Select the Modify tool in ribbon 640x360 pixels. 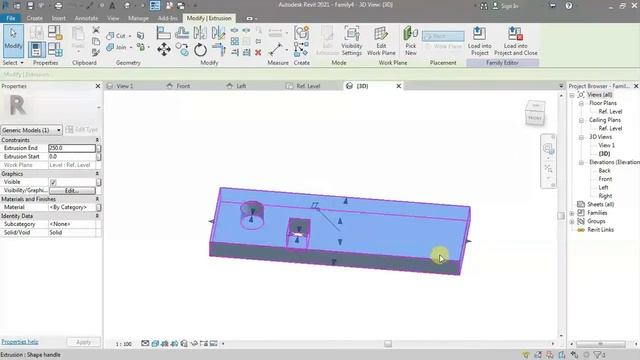pyautogui.click(x=13, y=40)
